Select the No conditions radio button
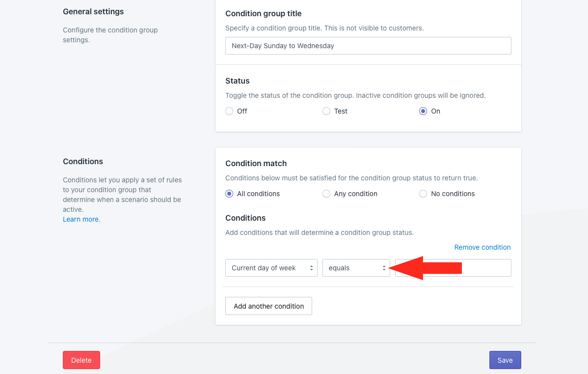 click(x=423, y=194)
